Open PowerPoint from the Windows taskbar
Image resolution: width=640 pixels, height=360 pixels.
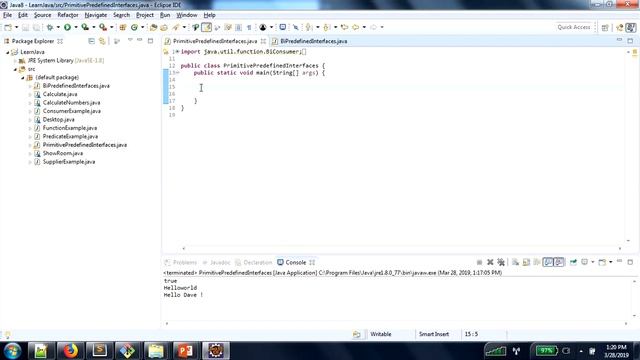coord(185,351)
